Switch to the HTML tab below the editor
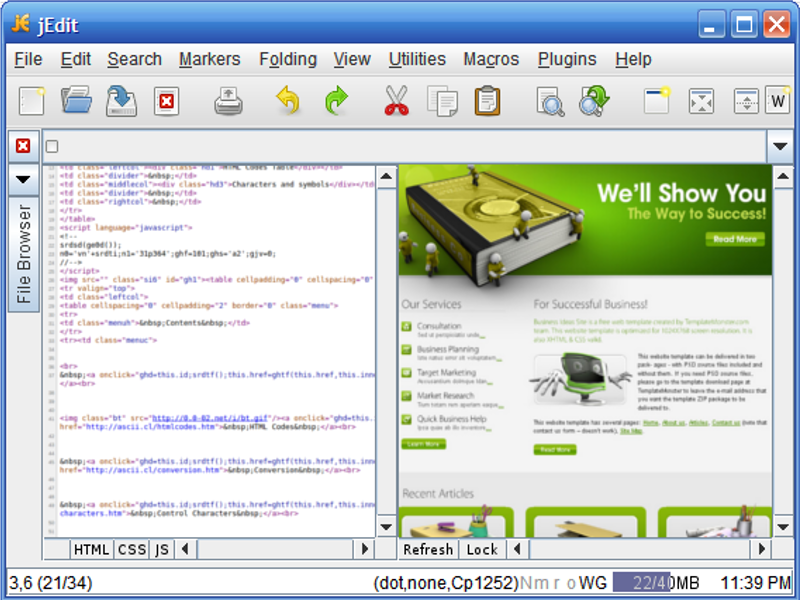Screen dimensions: 800x600 click(91, 549)
